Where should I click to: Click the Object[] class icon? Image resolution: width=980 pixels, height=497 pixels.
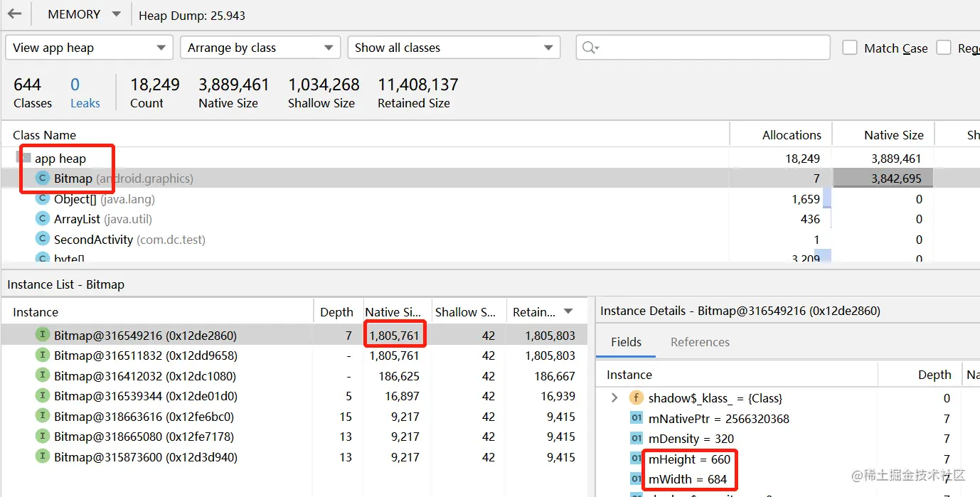pyautogui.click(x=42, y=199)
